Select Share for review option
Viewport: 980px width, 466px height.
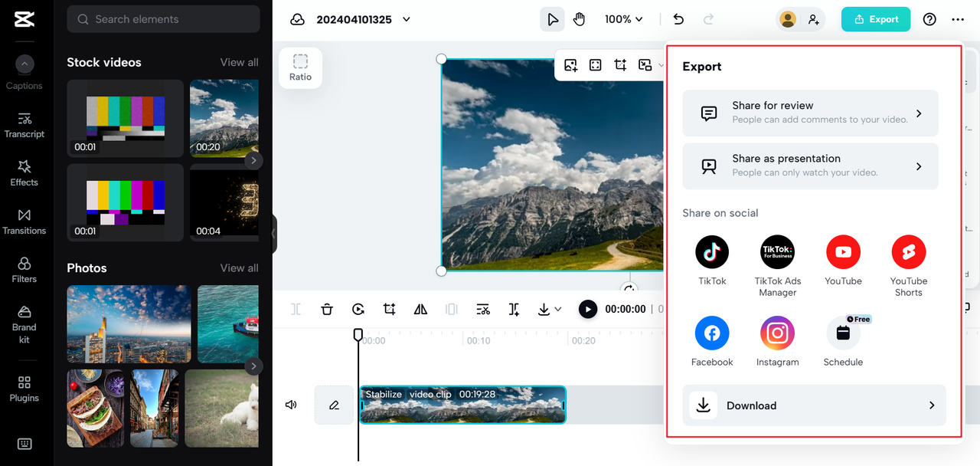(810, 113)
